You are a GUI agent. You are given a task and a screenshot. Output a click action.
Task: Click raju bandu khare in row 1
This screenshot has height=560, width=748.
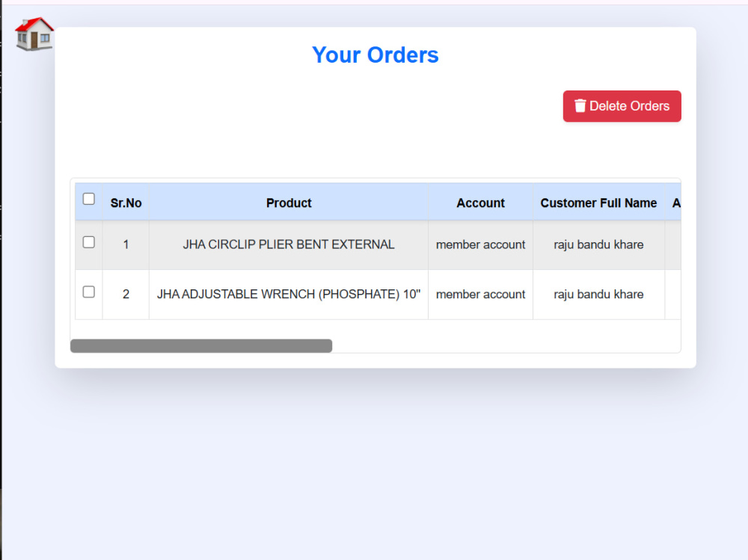[x=598, y=244]
